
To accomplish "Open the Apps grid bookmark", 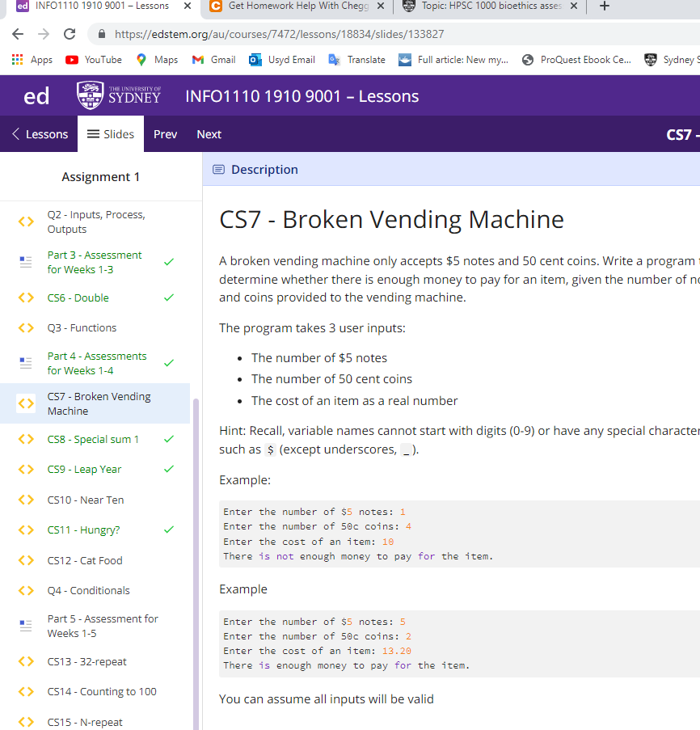I will pos(32,60).
